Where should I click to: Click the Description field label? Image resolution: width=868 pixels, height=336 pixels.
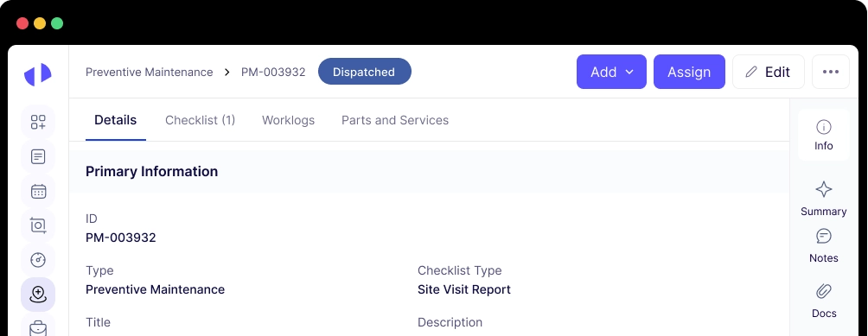tap(450, 322)
